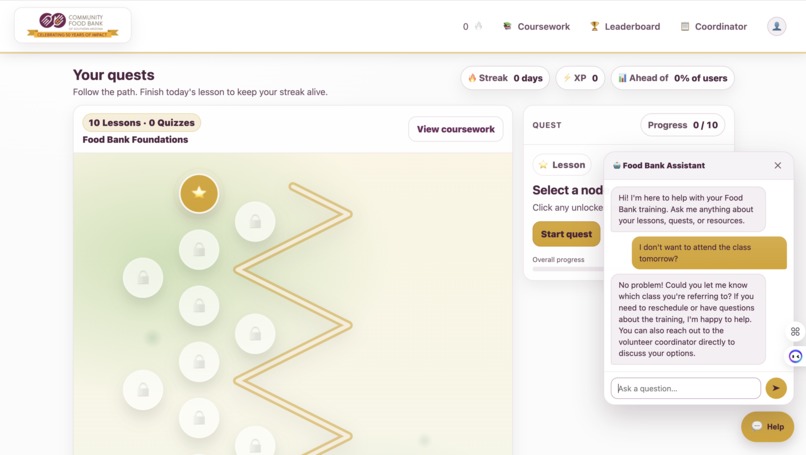This screenshot has height=455, width=806.
Task: Click the Streak 0 days badge
Action: pos(505,78)
